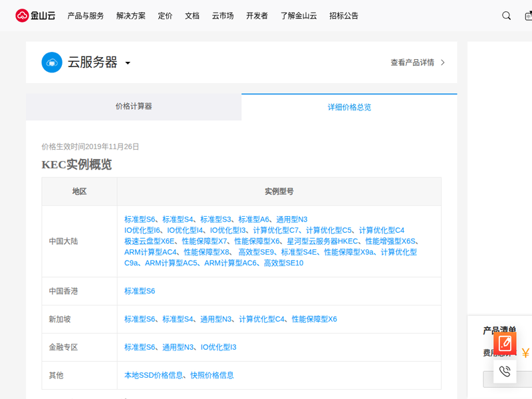Open the 开发者 menu item

[x=257, y=15]
